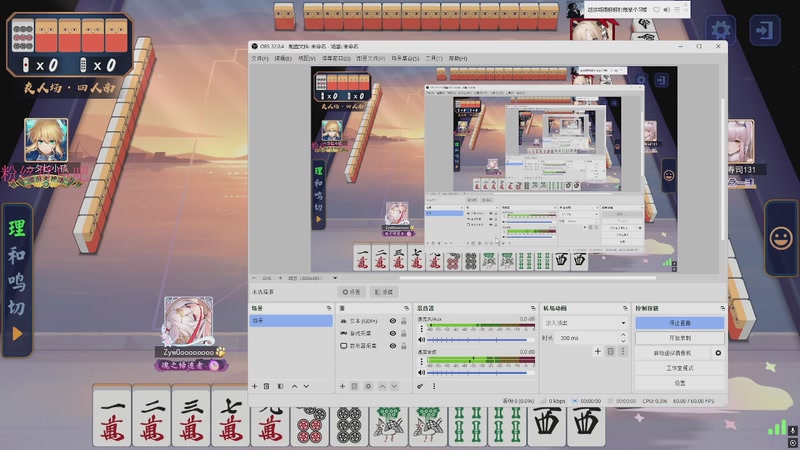Open the 帮助(H) menu
The height and width of the screenshot is (450, 800).
(458, 59)
